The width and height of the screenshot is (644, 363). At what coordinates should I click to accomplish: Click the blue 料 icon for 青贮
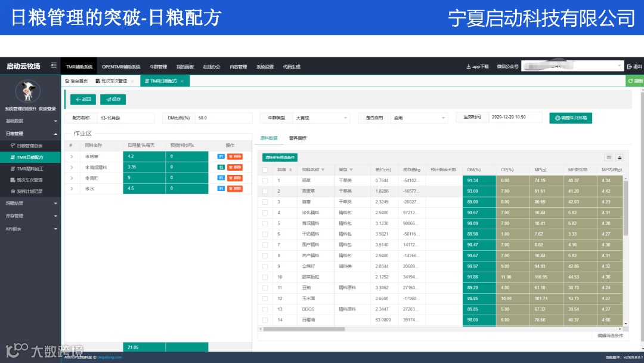click(x=221, y=178)
